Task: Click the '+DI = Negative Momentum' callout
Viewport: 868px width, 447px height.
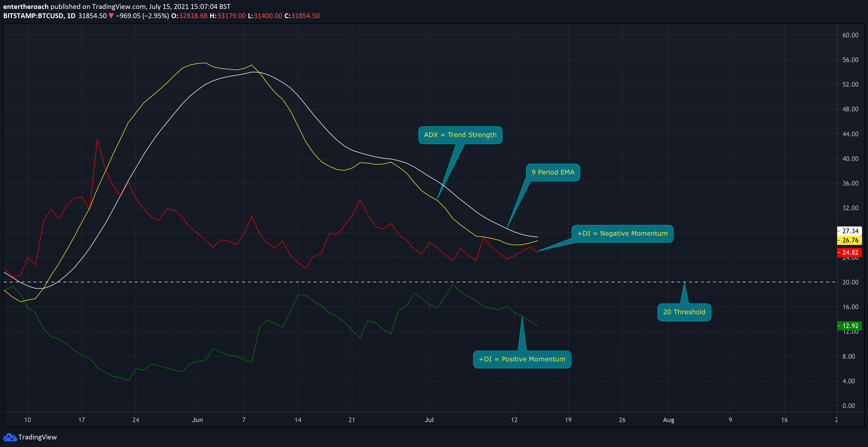Action: tap(622, 234)
